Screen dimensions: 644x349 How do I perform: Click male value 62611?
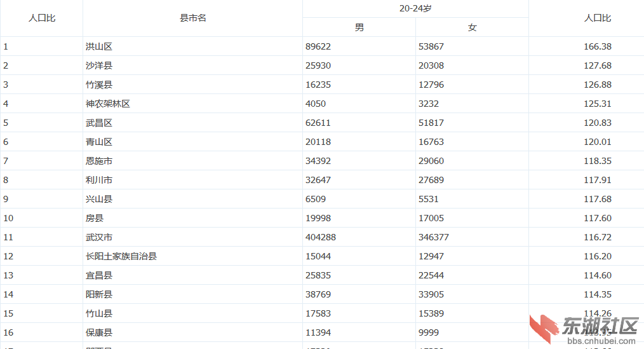[x=318, y=123]
